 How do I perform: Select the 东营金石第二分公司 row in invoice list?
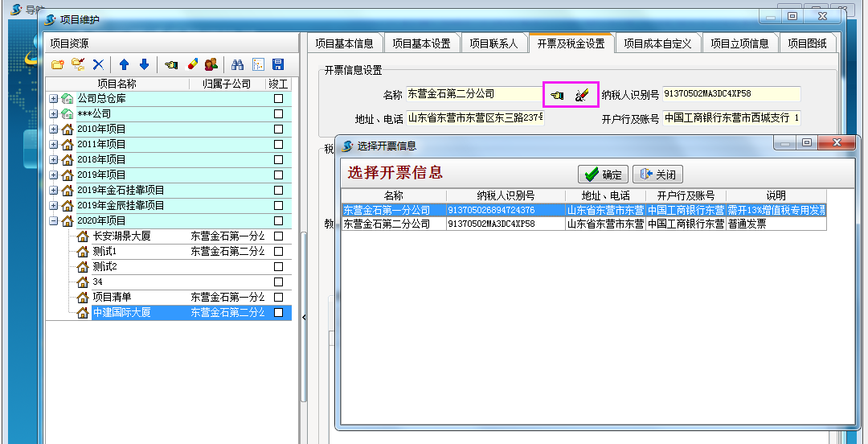394,224
